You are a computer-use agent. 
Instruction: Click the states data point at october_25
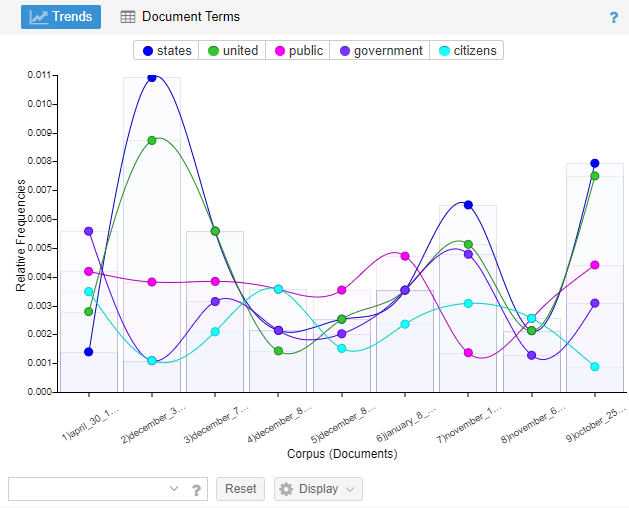pos(594,163)
